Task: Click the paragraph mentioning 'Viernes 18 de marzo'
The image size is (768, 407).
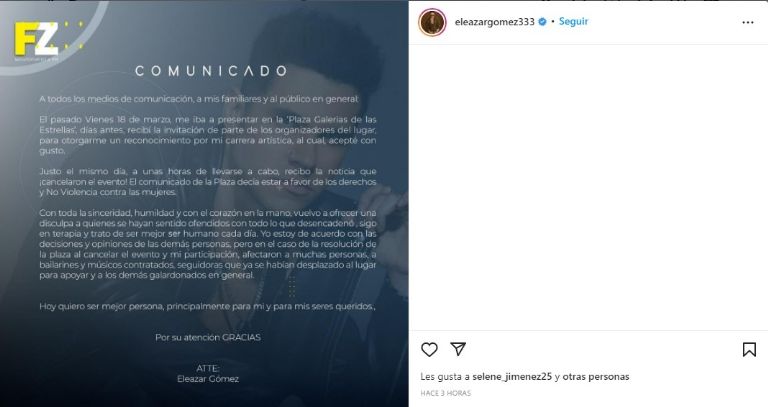Action: point(208,135)
